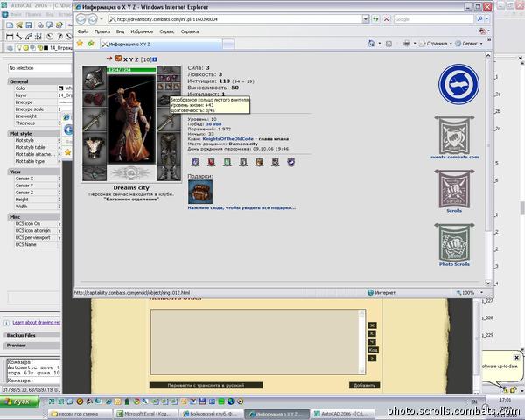Open the Photo Scrolls banner link
Screen dimensions: 525x420
click(454, 245)
